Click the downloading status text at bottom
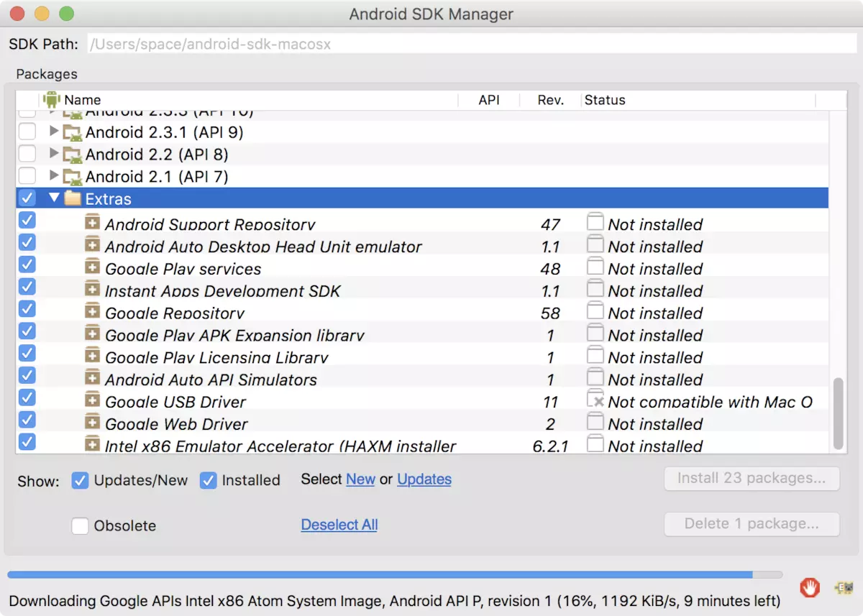Viewport: 863px width, 616px height. pos(395,601)
